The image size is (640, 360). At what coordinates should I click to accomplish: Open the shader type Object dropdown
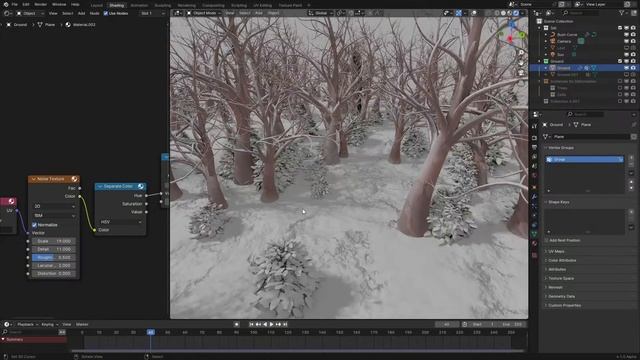click(x=30, y=13)
